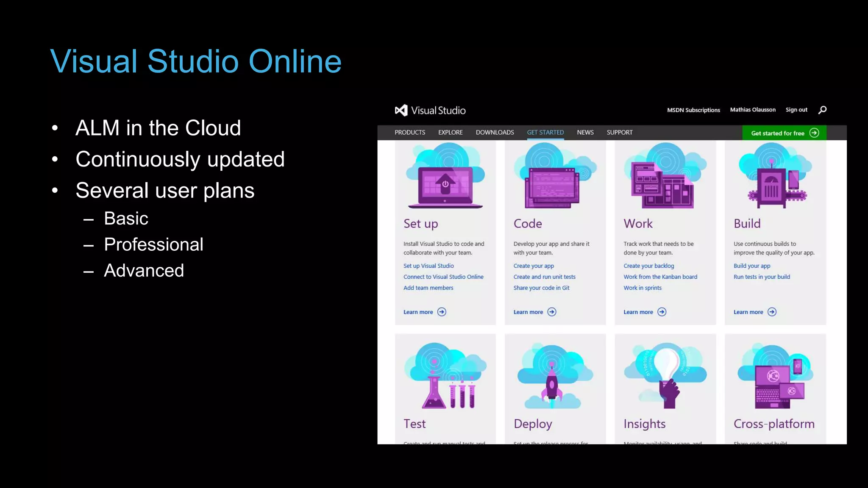Open the Work in sprints link
Viewport: 868px width, 488px height.
tap(643, 288)
